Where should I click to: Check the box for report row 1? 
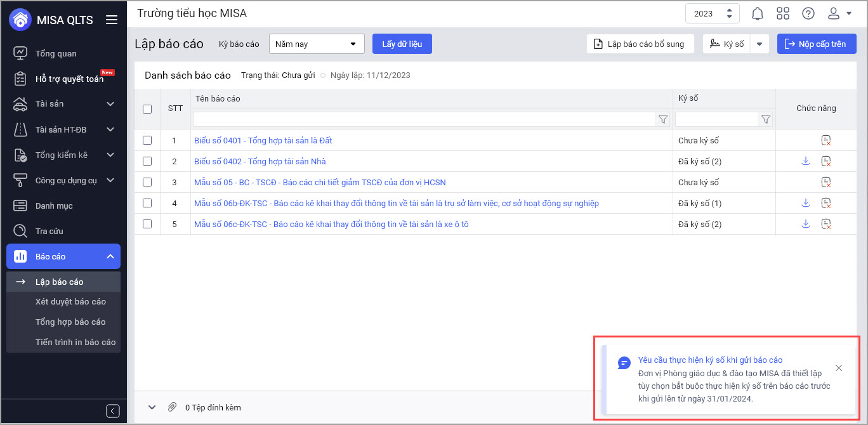(147, 140)
